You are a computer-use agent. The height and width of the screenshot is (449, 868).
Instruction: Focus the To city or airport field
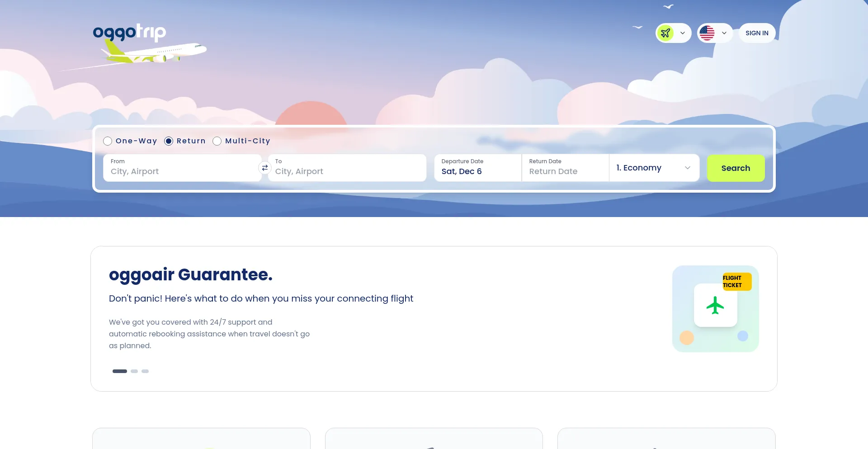point(347,168)
